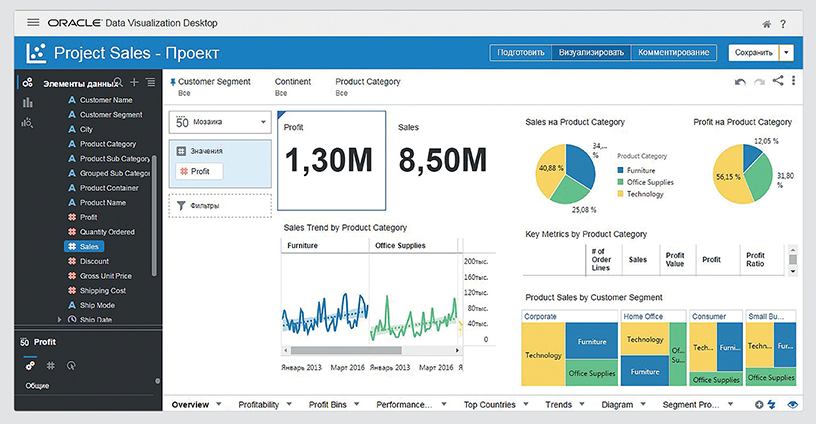This screenshot has width=816, height=424.
Task: Open the Сохранить dropdown arrow
Action: 786,53
